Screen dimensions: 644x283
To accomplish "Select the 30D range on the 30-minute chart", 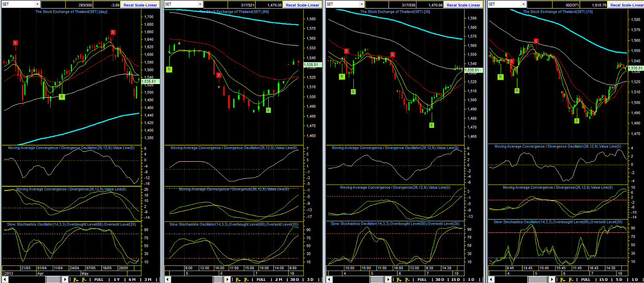I will pos(440,280).
